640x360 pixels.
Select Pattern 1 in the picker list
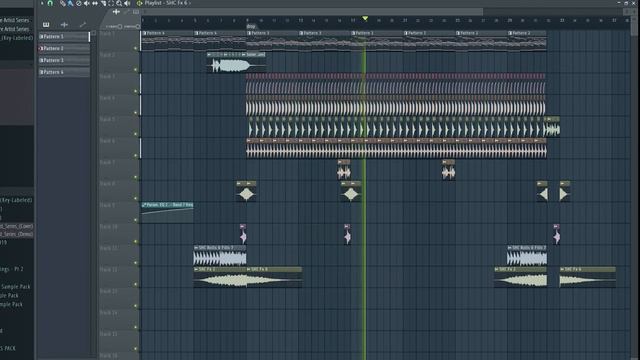[64, 36]
